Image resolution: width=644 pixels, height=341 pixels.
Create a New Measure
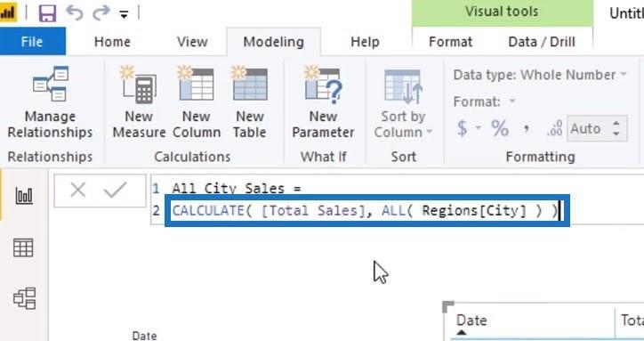click(139, 102)
